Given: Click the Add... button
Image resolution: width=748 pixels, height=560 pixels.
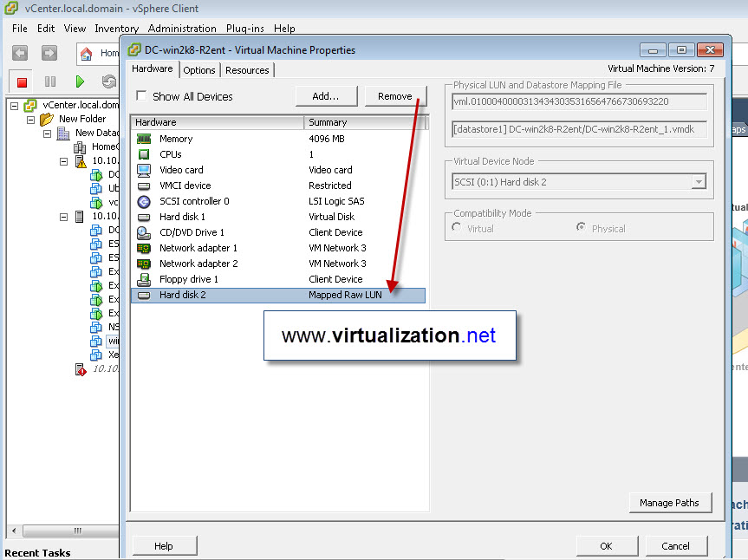Looking at the screenshot, I should point(326,96).
